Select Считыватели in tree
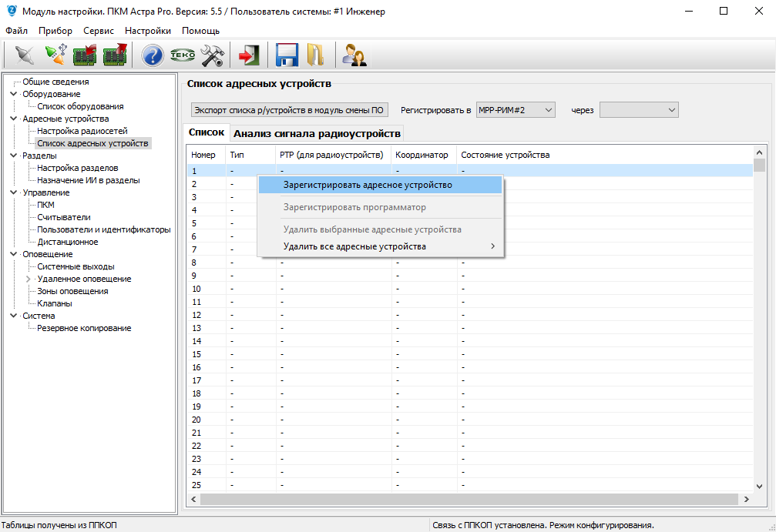Viewport: 776px width, 532px height. point(64,217)
